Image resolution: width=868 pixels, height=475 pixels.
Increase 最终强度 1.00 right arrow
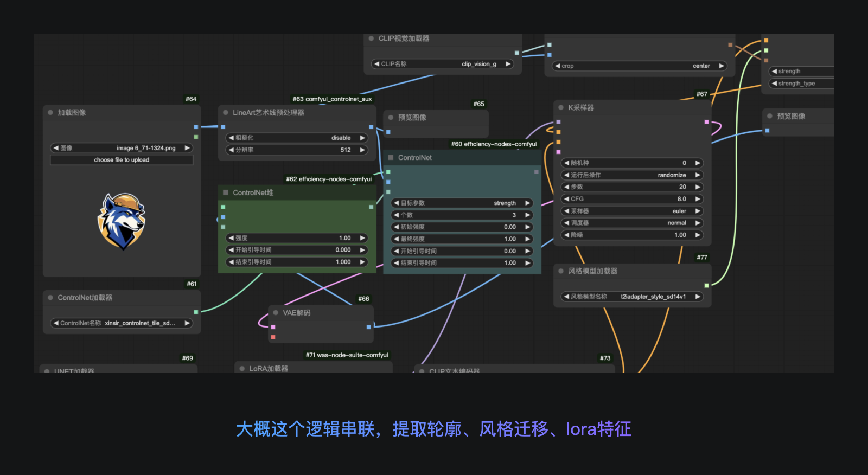527,239
